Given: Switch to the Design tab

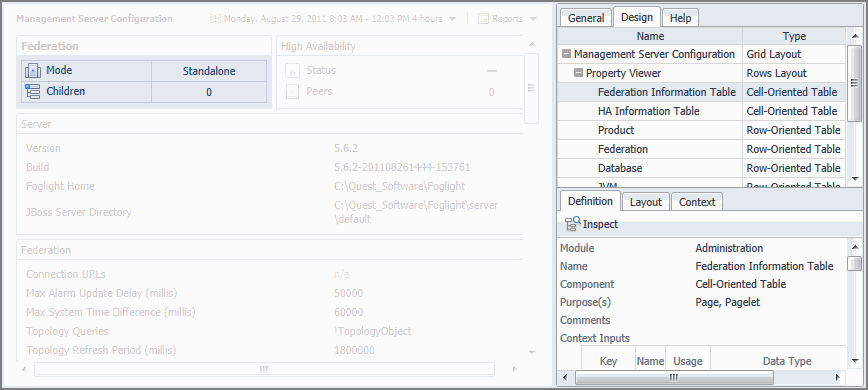Looking at the screenshot, I should pyautogui.click(x=637, y=17).
